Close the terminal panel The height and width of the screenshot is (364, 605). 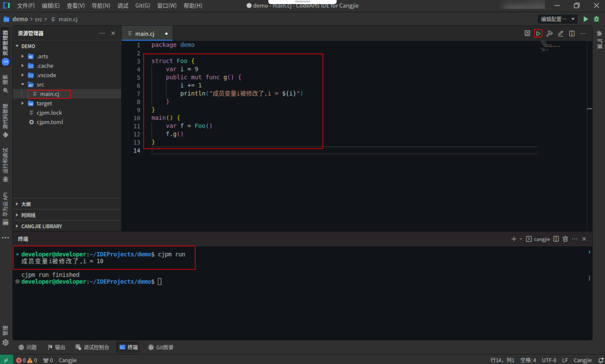584,239
